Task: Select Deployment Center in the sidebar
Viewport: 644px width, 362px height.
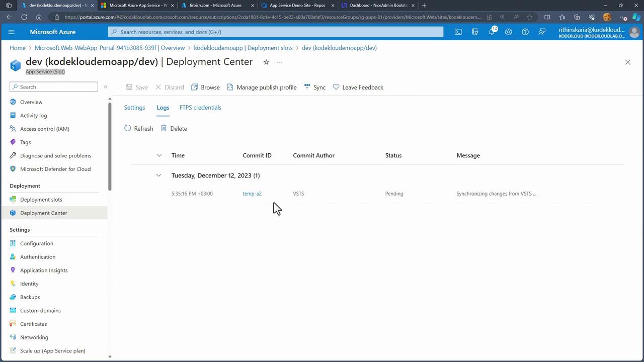Action: pyautogui.click(x=54, y=213)
